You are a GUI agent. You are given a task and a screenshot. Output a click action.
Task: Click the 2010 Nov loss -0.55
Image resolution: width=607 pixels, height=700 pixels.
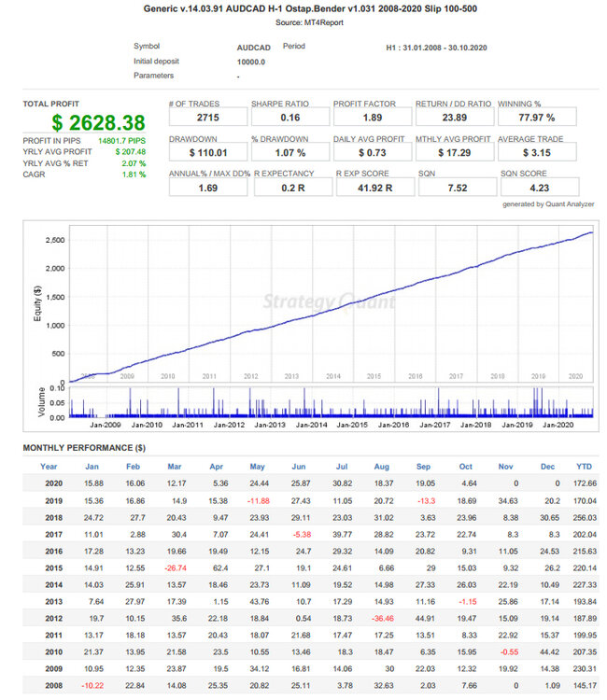(509, 652)
